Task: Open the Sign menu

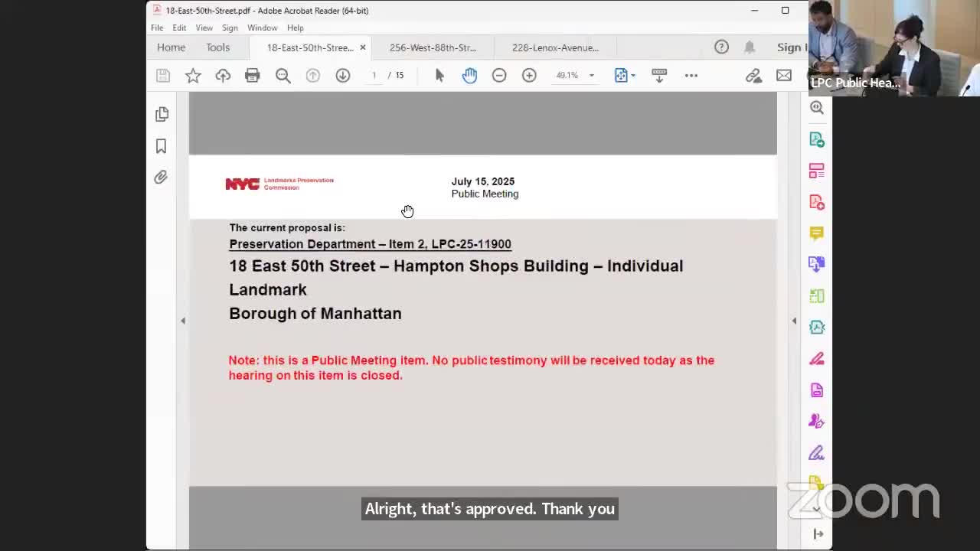Action: [x=230, y=28]
